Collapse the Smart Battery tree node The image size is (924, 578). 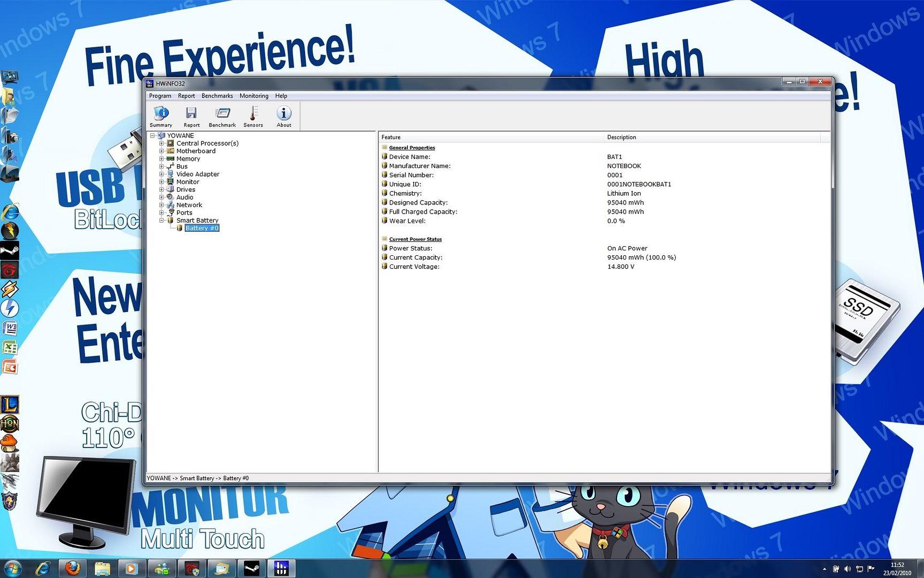coord(161,220)
